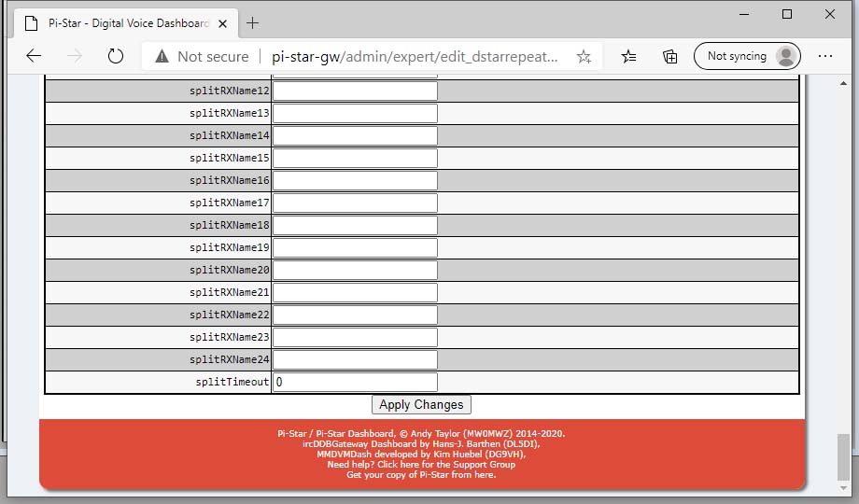The height and width of the screenshot is (504, 859).
Task: Focus the splitRXName20 input field
Action: coord(355,271)
